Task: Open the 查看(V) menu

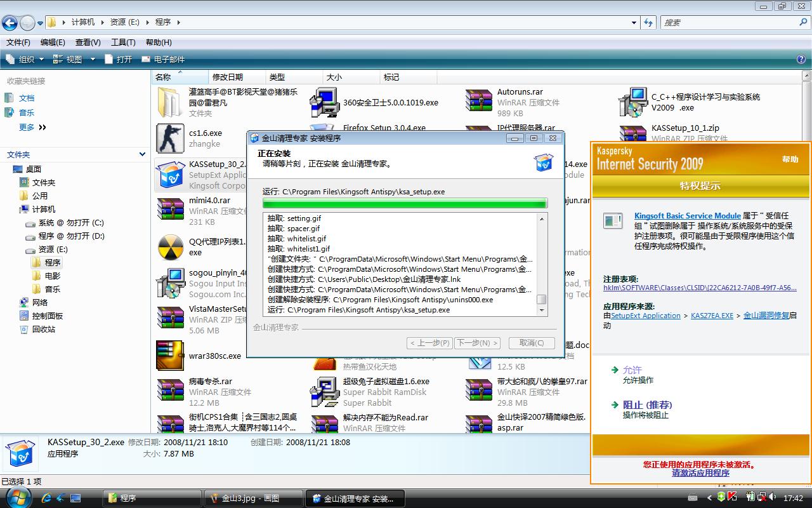Action: click(x=88, y=43)
